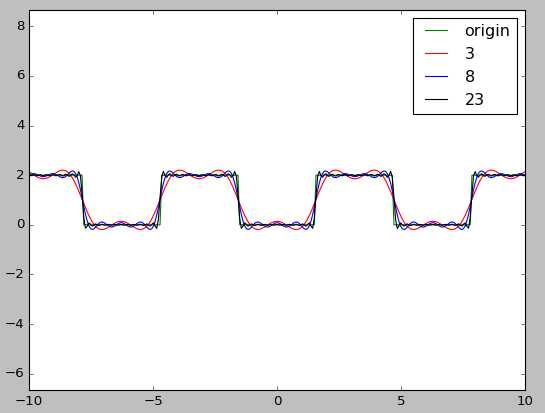The height and width of the screenshot is (413, 545).
Task: Click the x-axis tick label 10
Action: [525, 401]
